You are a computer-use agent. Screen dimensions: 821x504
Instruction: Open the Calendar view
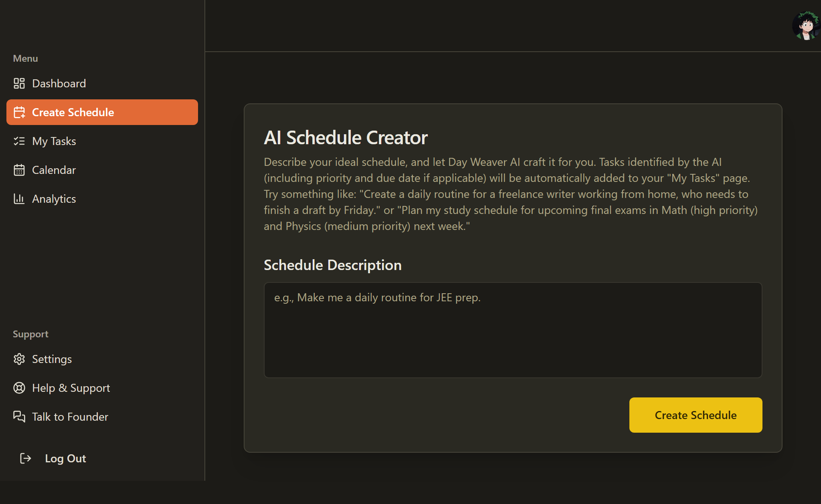(x=54, y=170)
